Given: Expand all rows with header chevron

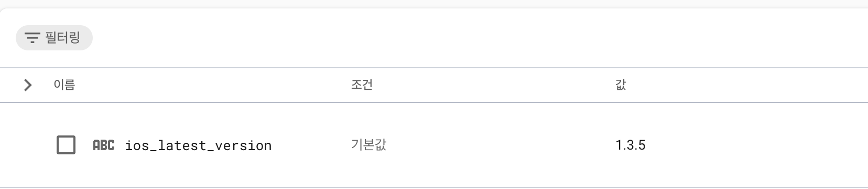Looking at the screenshot, I should [28, 85].
